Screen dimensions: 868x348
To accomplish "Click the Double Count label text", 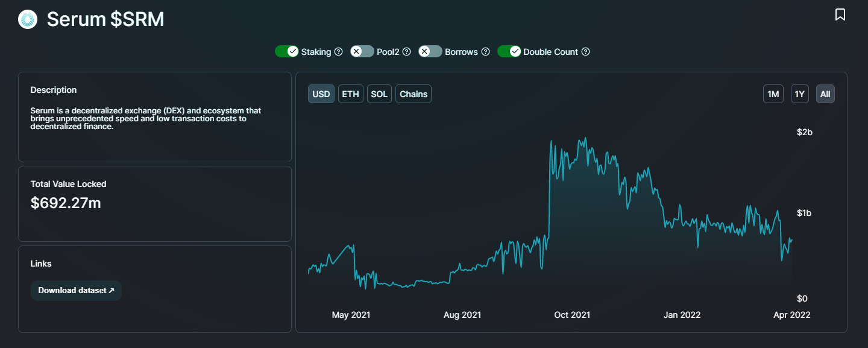I will coord(551,52).
